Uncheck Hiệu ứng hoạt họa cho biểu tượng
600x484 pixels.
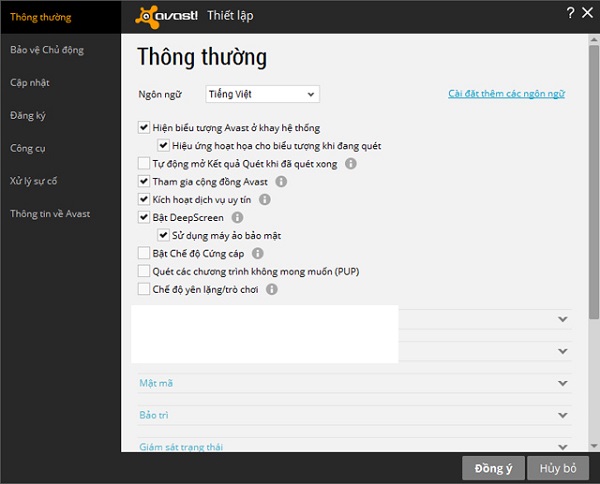[163, 145]
